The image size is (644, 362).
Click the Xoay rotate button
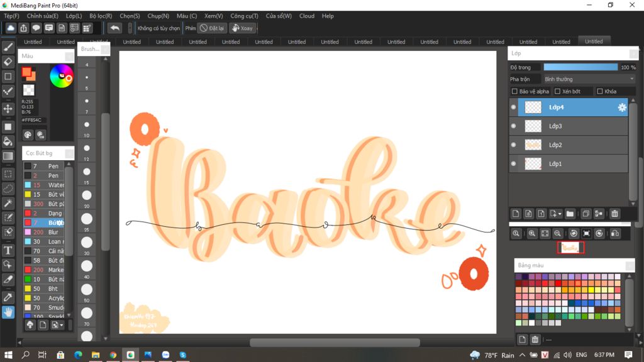(242, 28)
